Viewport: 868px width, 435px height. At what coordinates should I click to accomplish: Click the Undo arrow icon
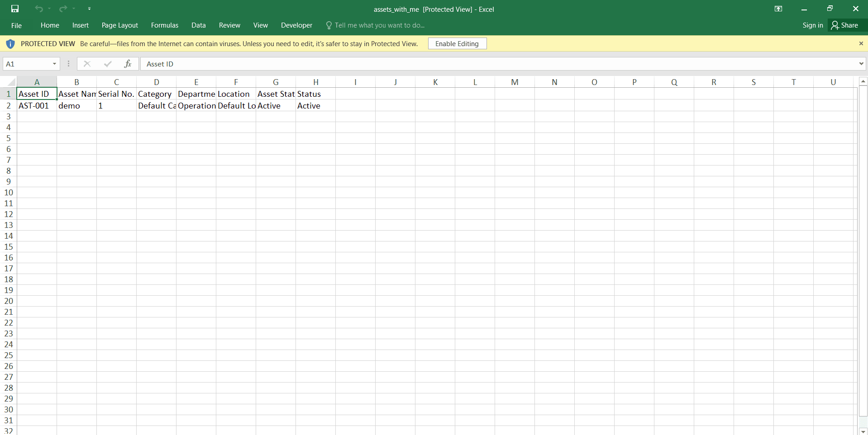coord(39,9)
